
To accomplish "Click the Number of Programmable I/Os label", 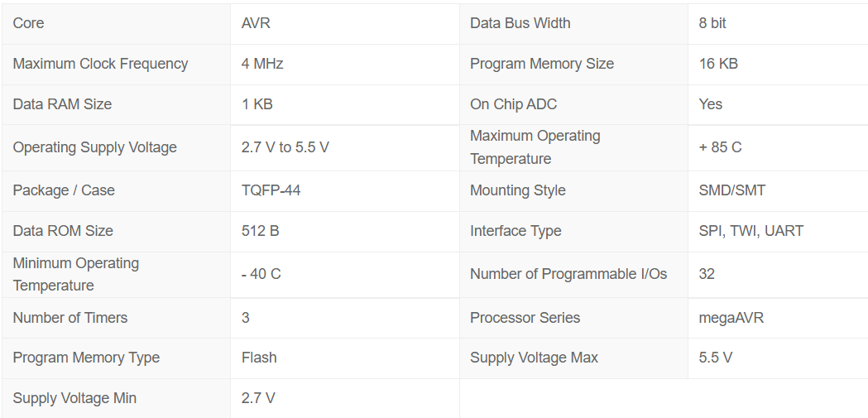I will coord(568,274).
